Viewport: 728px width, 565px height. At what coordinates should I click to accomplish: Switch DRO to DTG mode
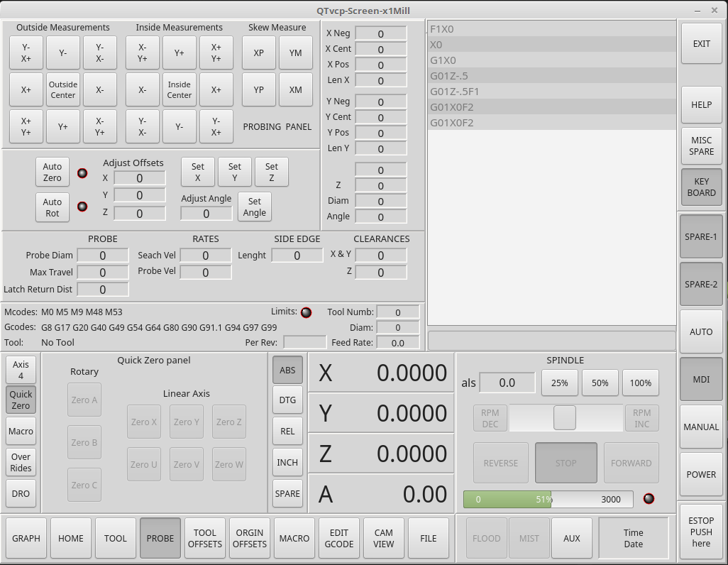pos(287,400)
